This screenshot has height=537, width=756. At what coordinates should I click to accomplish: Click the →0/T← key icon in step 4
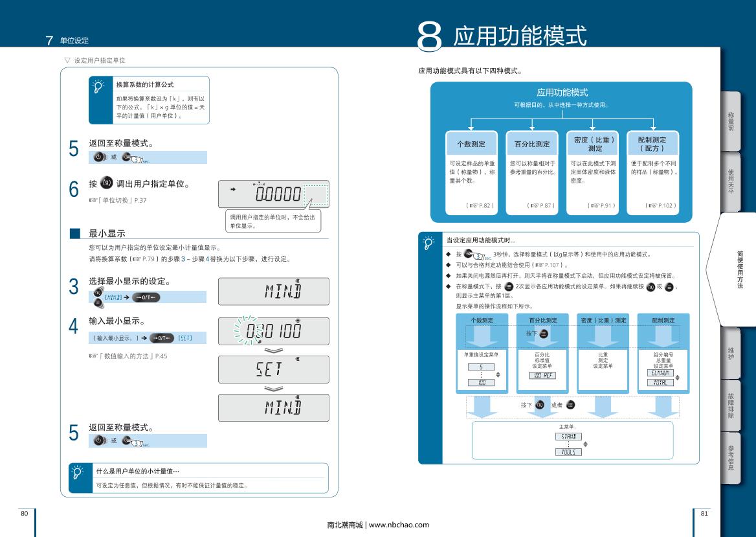coord(162,337)
